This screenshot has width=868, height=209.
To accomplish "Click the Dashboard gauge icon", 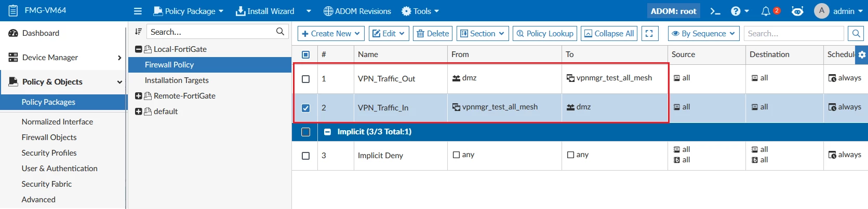I will [x=13, y=33].
